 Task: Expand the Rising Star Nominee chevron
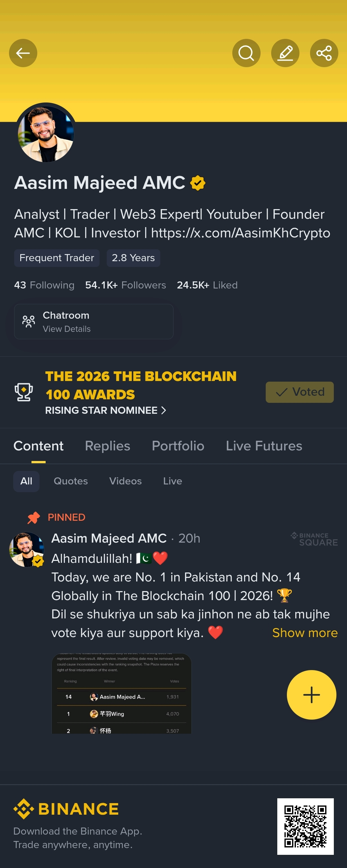164,410
